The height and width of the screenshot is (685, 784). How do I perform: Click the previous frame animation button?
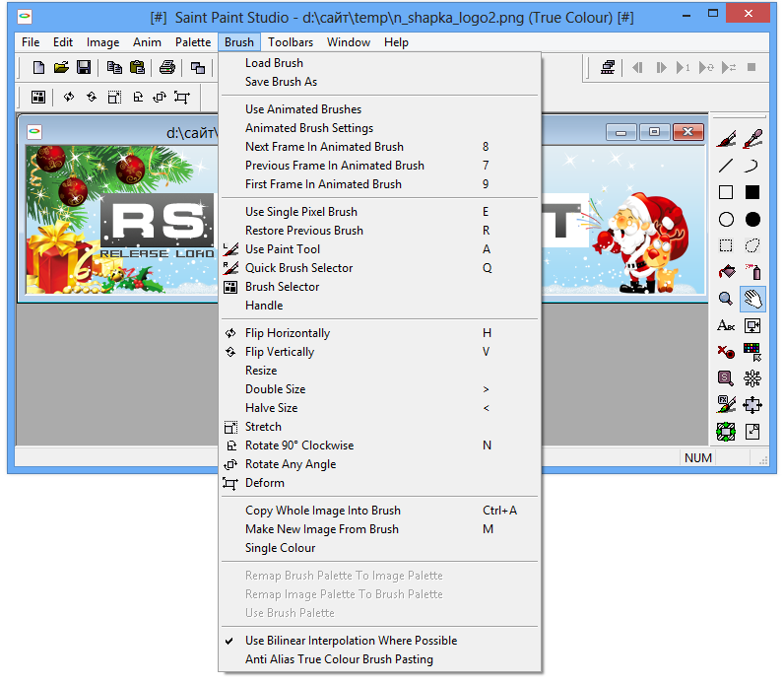(x=637, y=68)
